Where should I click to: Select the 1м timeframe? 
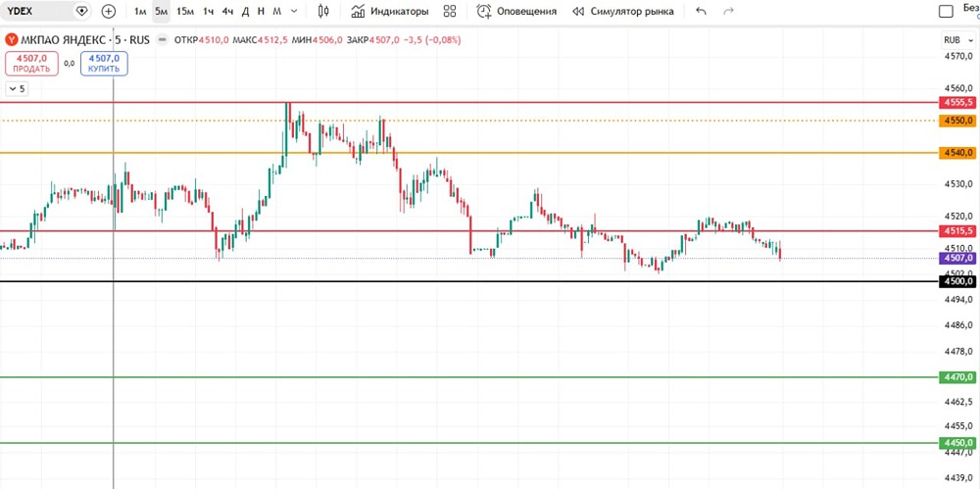[140, 11]
